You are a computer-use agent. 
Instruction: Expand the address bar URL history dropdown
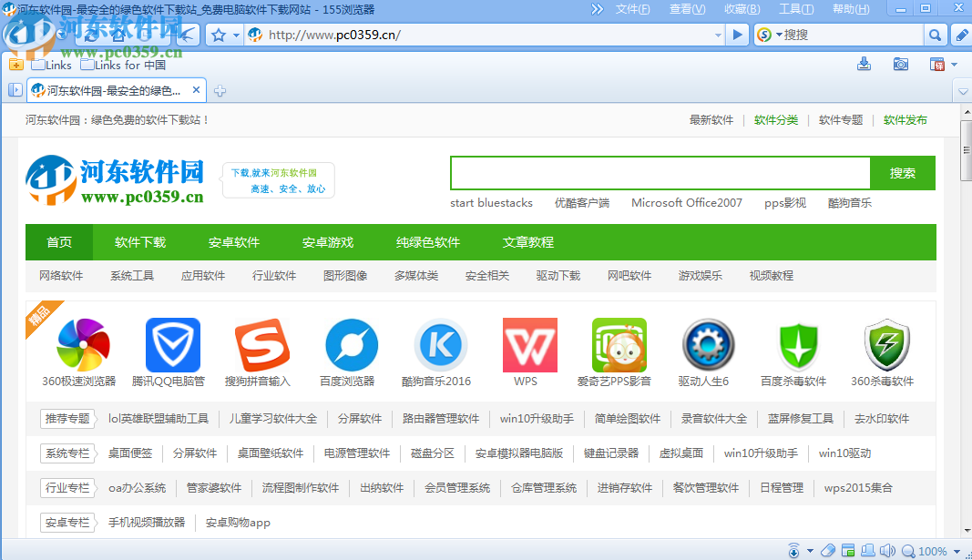click(718, 36)
